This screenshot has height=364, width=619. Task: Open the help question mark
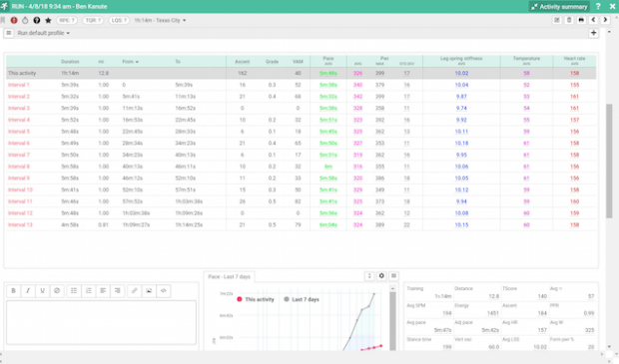coord(598,6)
